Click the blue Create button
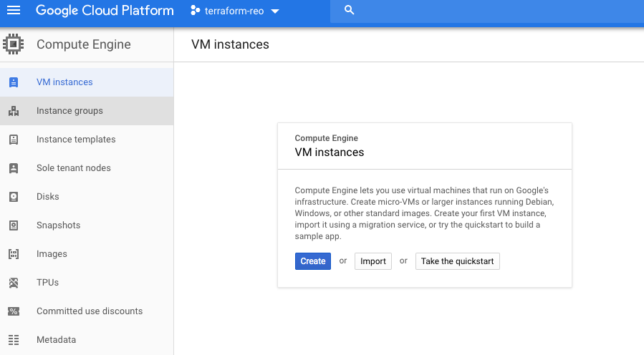Viewport: 644px width, 355px height. (313, 261)
